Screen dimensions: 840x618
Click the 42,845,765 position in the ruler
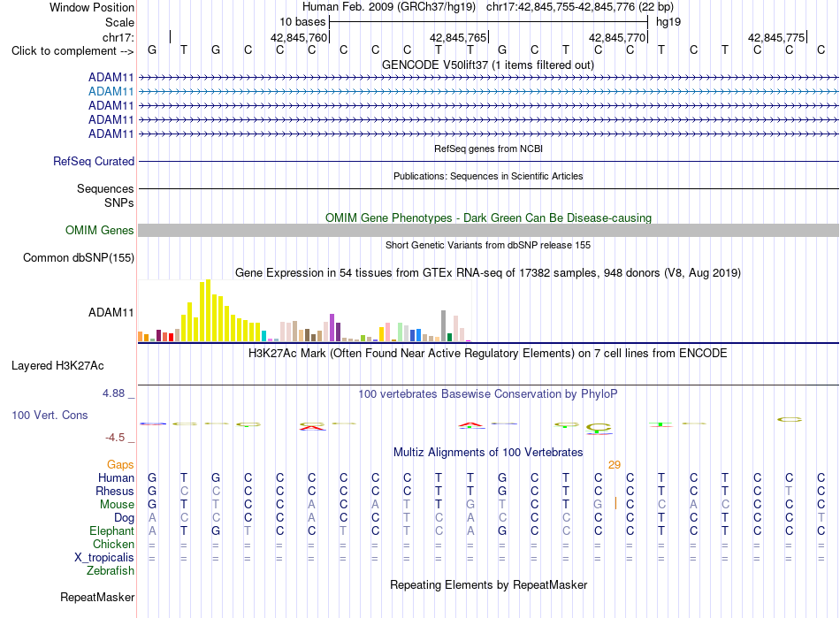tap(458, 37)
